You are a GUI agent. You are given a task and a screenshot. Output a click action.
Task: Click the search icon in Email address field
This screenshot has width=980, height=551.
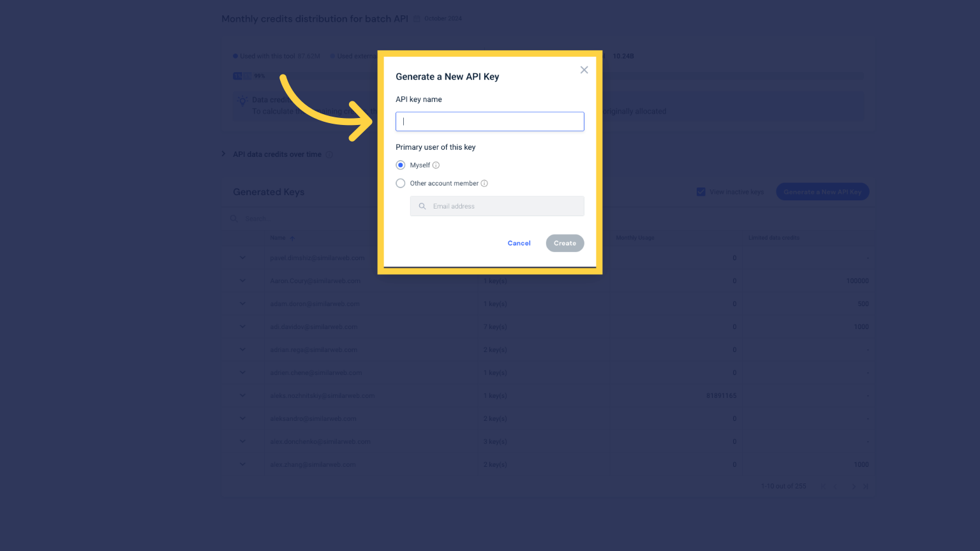[422, 207]
